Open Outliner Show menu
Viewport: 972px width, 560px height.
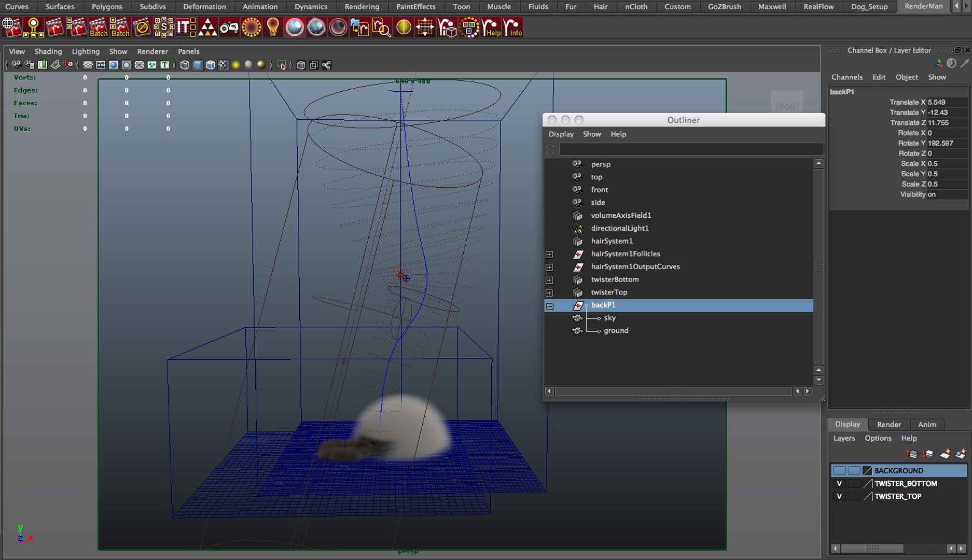[592, 134]
